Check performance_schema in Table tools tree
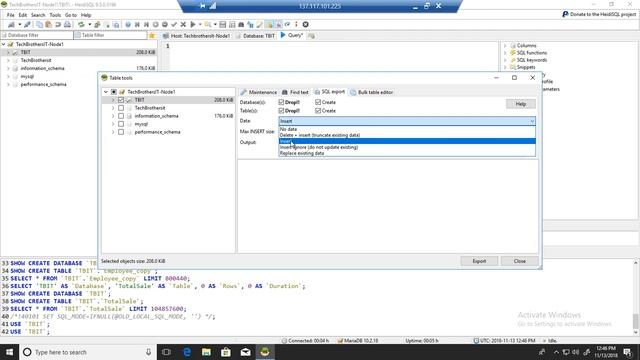 coord(121,132)
